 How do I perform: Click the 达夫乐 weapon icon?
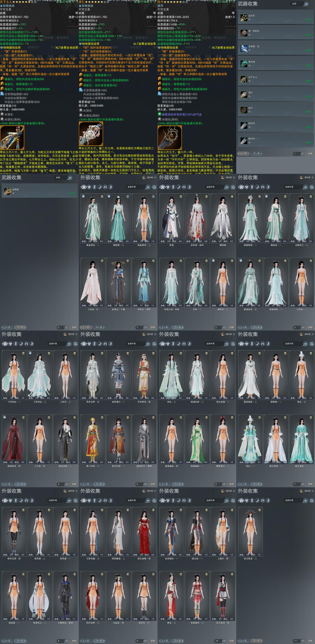click(244, 18)
